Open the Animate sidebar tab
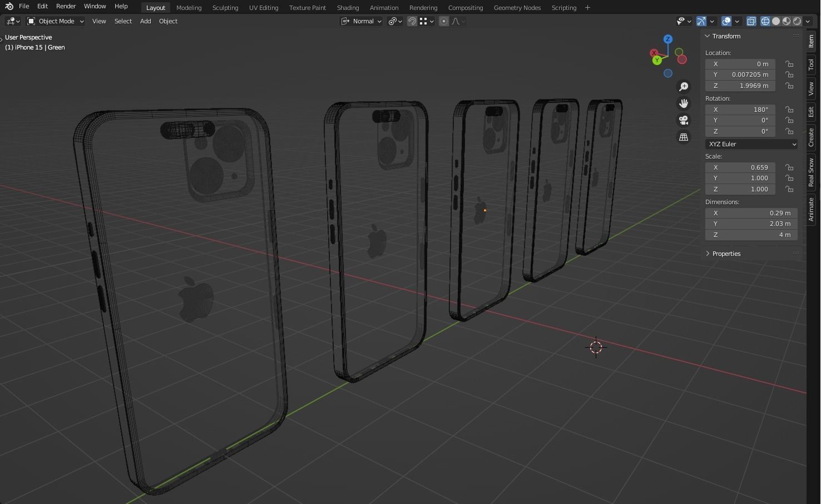Viewport: 821px width, 504px height. coord(812,209)
